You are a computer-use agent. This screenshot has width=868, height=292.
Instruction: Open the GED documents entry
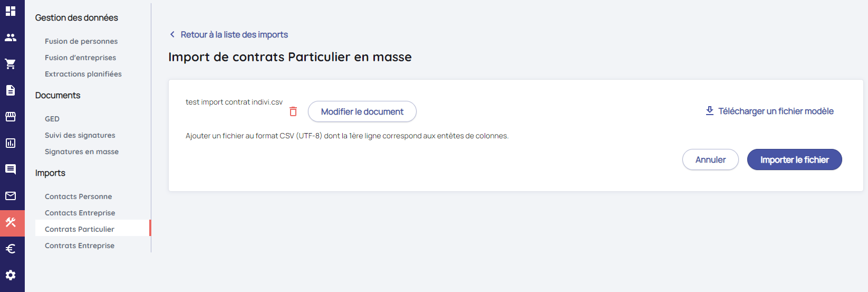click(52, 119)
